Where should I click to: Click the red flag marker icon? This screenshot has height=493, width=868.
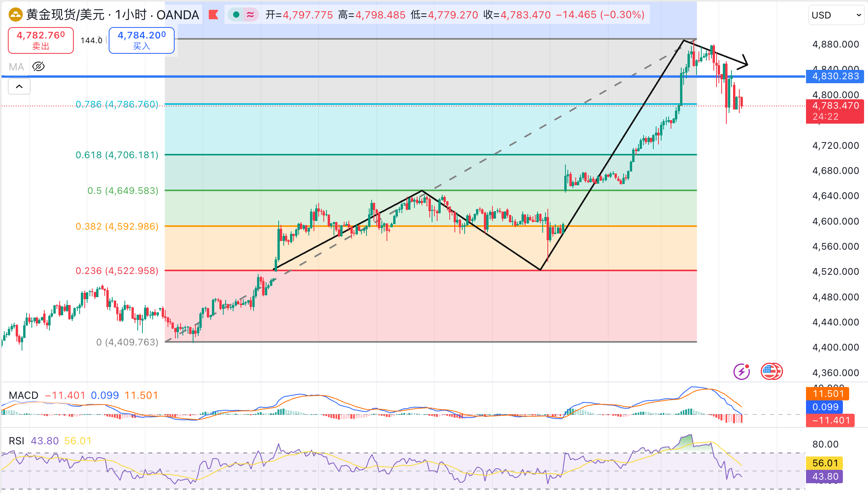coord(213,15)
